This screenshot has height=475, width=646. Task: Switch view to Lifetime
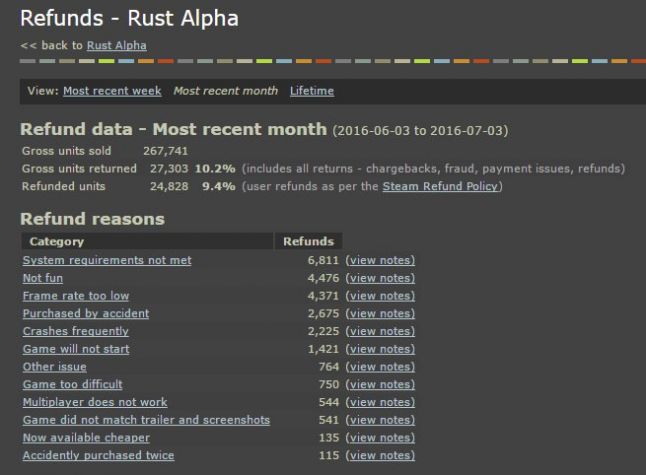click(312, 91)
